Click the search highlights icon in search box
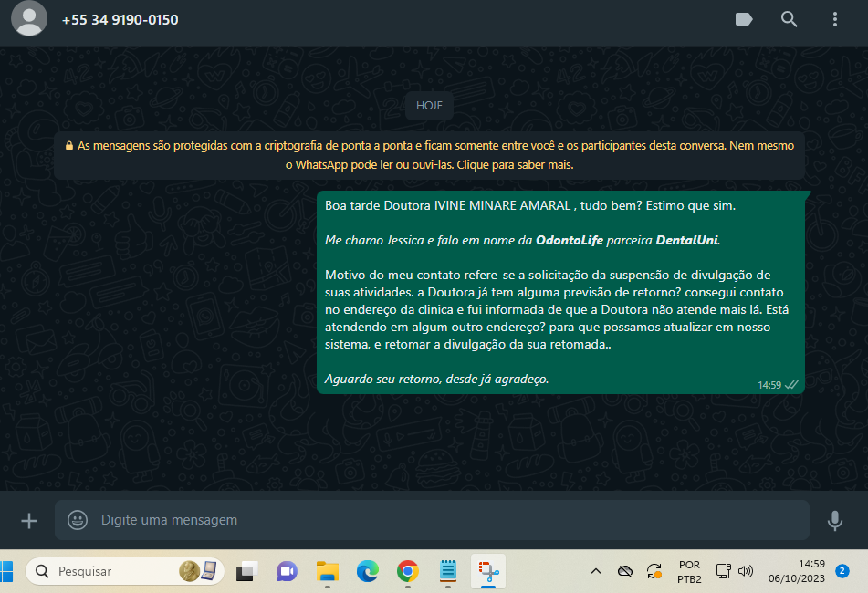Viewport: 868px width, 593px height. 198,571
